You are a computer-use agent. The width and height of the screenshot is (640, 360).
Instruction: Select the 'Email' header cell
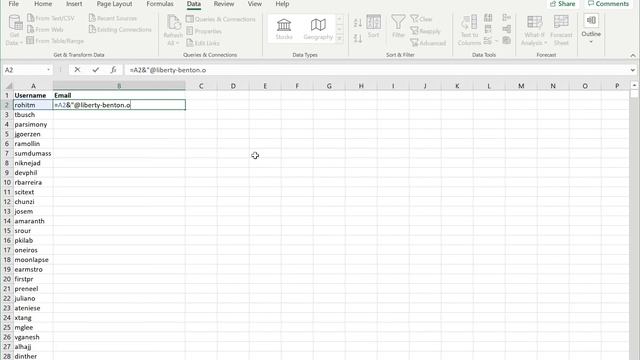point(119,95)
